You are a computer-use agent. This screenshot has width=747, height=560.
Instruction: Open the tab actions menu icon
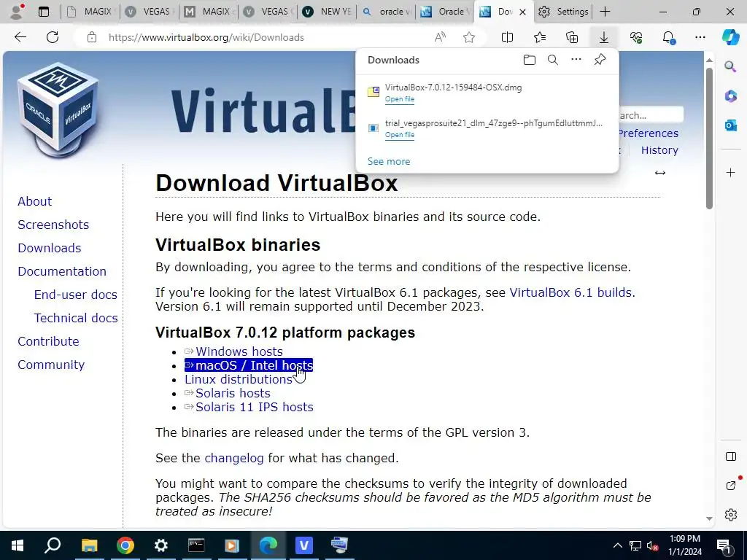click(x=43, y=12)
